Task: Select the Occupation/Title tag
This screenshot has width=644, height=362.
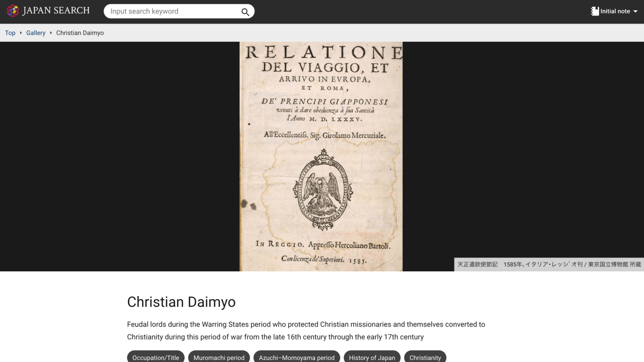Action: 156,357
